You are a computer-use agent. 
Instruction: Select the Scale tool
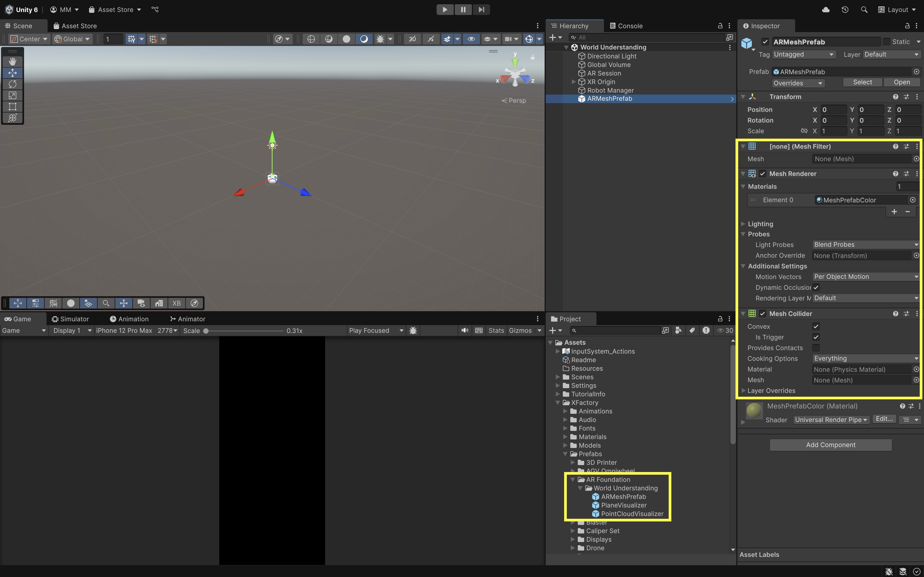pyautogui.click(x=12, y=95)
